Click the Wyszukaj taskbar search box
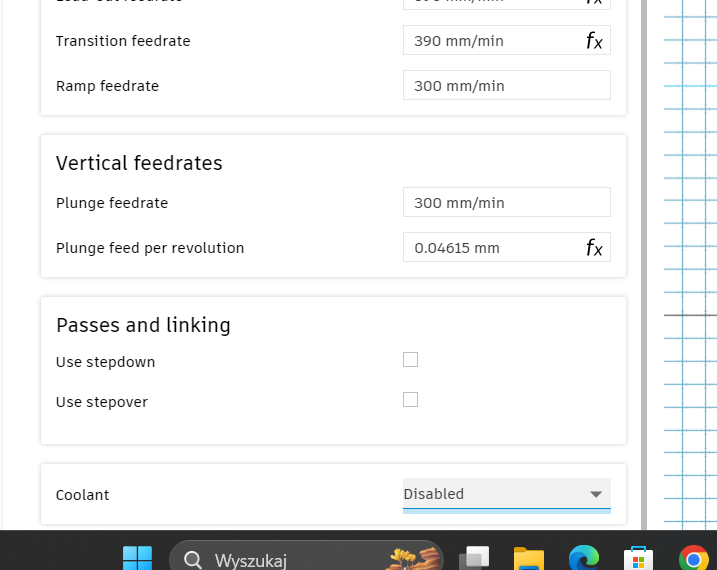This screenshot has height=570, width=717. tap(306, 558)
